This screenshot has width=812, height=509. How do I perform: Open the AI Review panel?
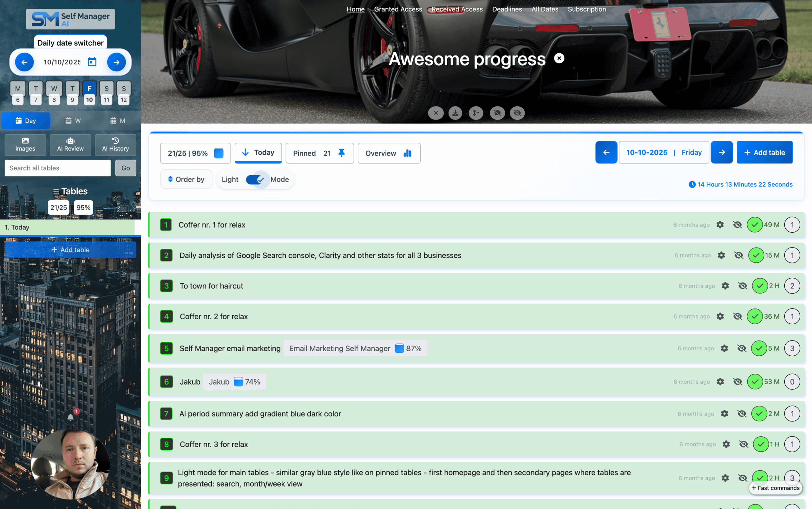tap(70, 145)
